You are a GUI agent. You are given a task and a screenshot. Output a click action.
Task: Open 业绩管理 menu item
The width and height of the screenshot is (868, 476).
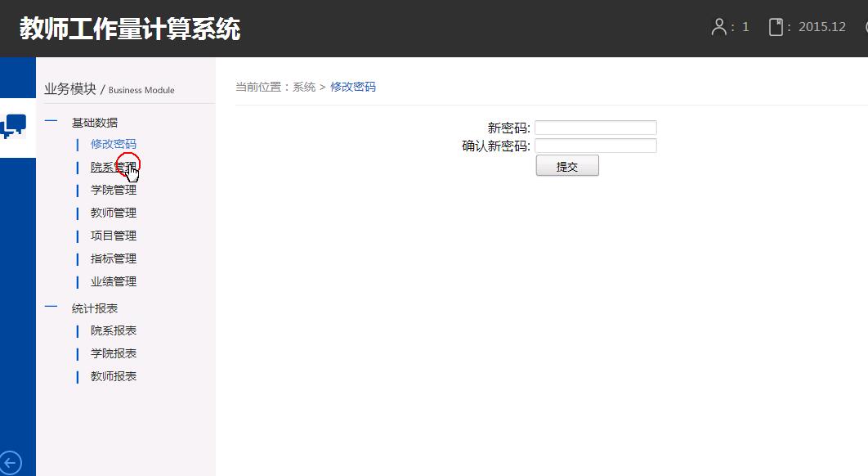114,282
